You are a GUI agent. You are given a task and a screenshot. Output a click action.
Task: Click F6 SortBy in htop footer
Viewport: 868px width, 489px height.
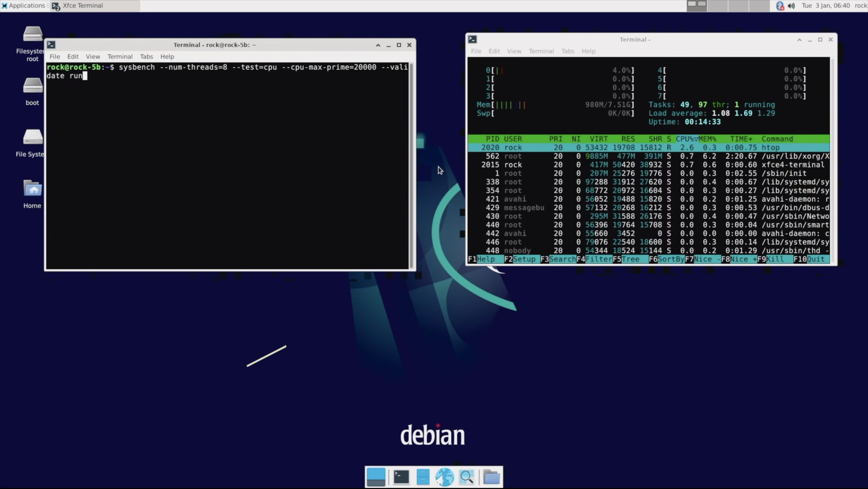click(670, 259)
